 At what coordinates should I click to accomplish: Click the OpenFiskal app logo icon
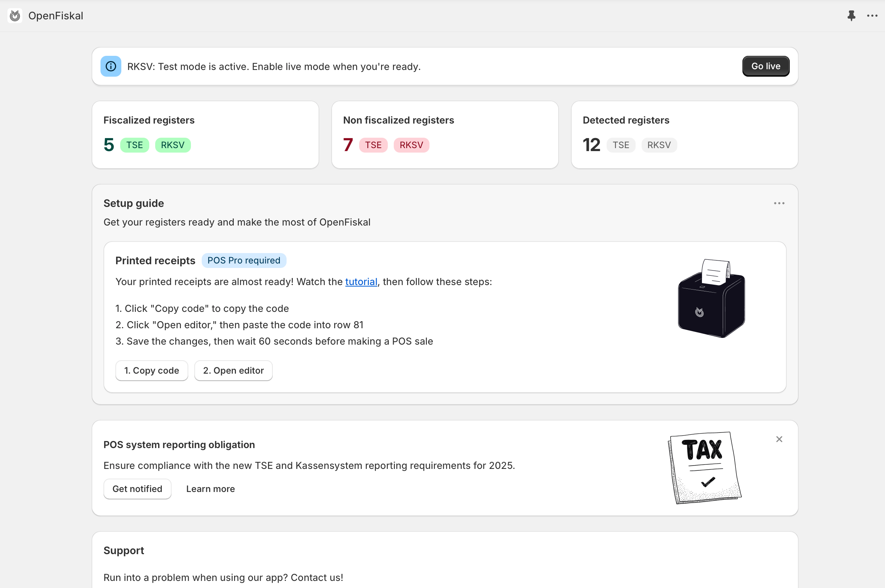tap(15, 16)
